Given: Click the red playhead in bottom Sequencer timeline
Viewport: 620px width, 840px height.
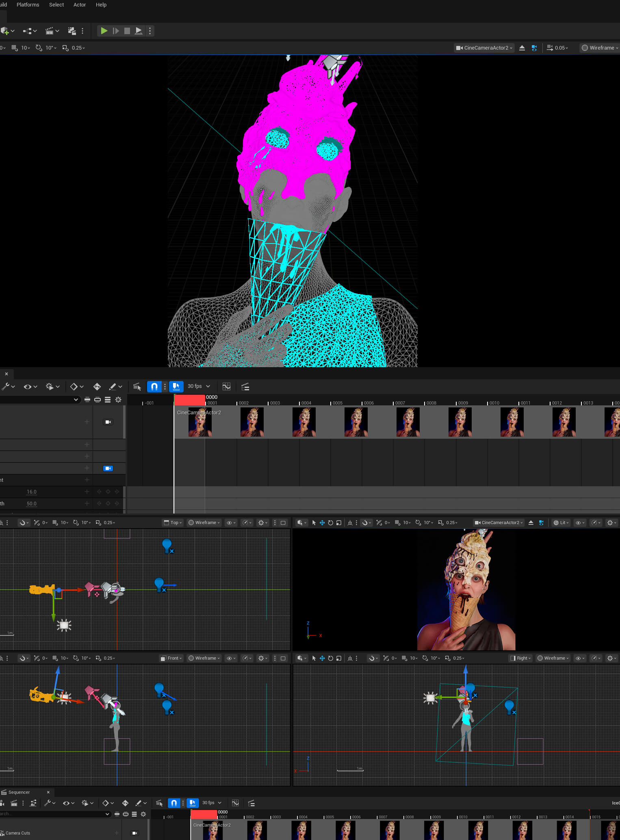Looking at the screenshot, I should (204, 814).
